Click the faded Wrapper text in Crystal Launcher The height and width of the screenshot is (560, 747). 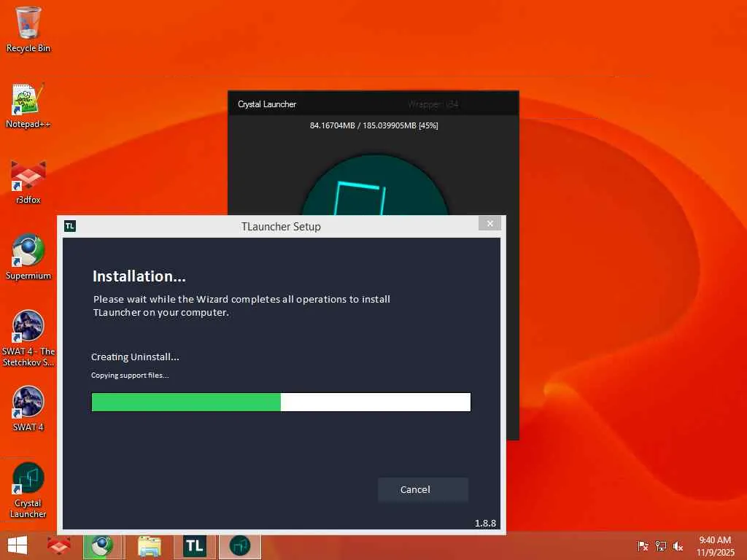(x=433, y=104)
